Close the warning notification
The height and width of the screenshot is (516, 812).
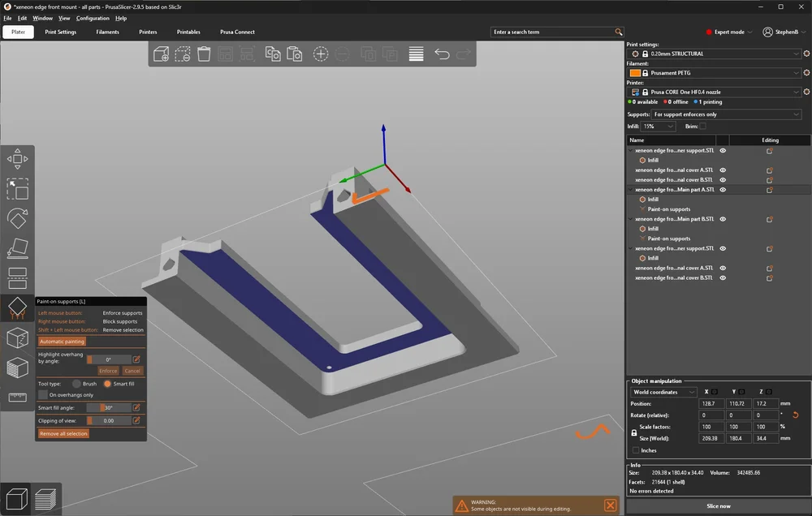[611, 505]
